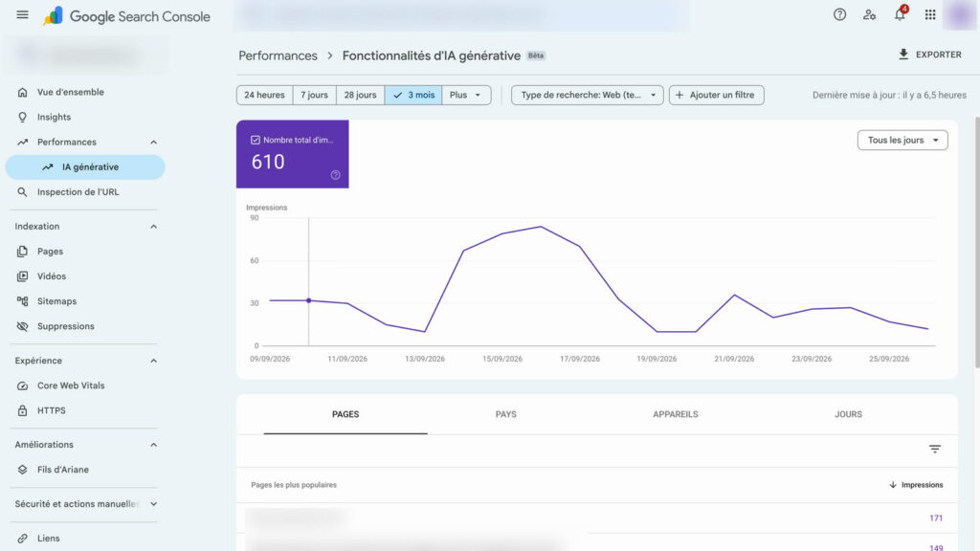980x551 pixels.
Task: Click Ajouter un filtre button
Action: click(716, 95)
